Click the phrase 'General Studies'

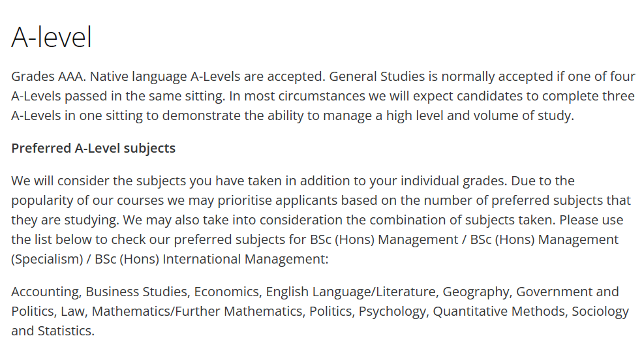pos(377,76)
